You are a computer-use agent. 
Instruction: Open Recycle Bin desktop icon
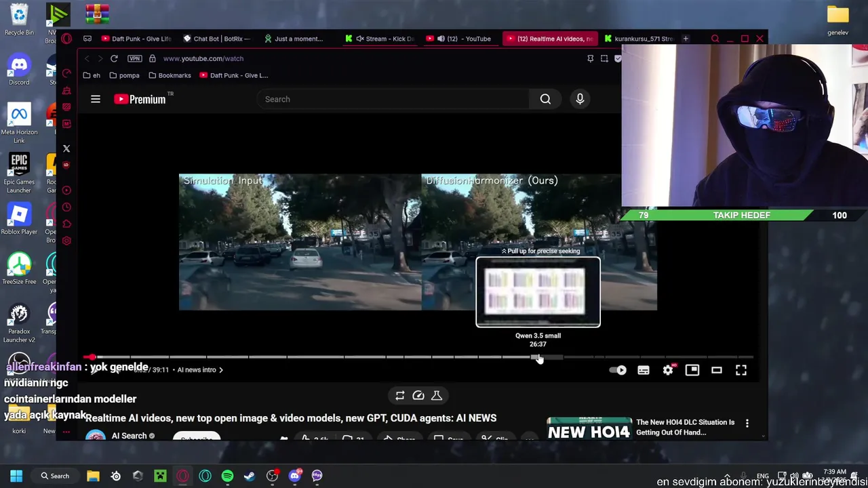19,20
